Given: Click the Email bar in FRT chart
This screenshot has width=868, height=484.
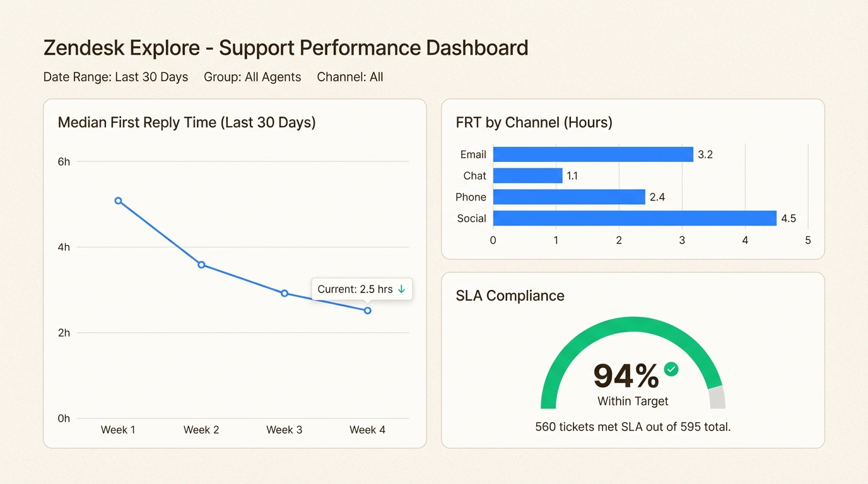Looking at the screenshot, I should [593, 154].
